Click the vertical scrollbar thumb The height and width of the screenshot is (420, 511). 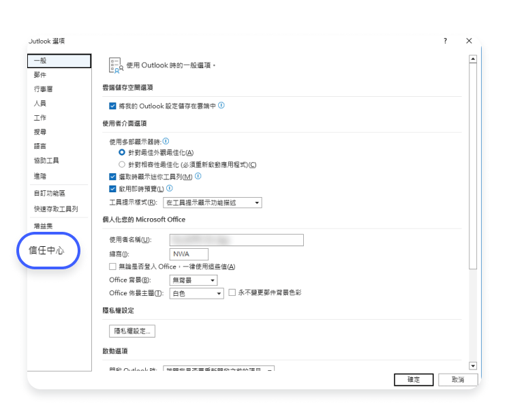473,166
